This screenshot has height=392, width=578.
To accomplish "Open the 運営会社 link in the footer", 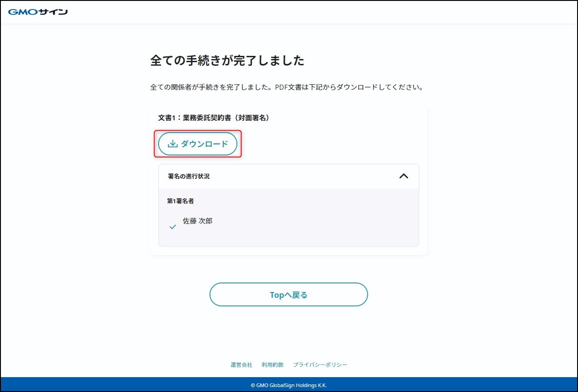I will [x=241, y=365].
